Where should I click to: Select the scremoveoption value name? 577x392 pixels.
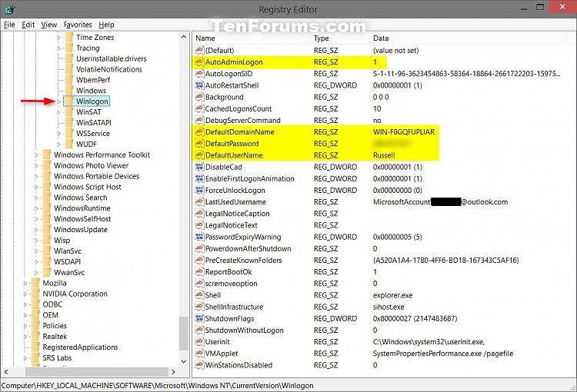[231, 284]
